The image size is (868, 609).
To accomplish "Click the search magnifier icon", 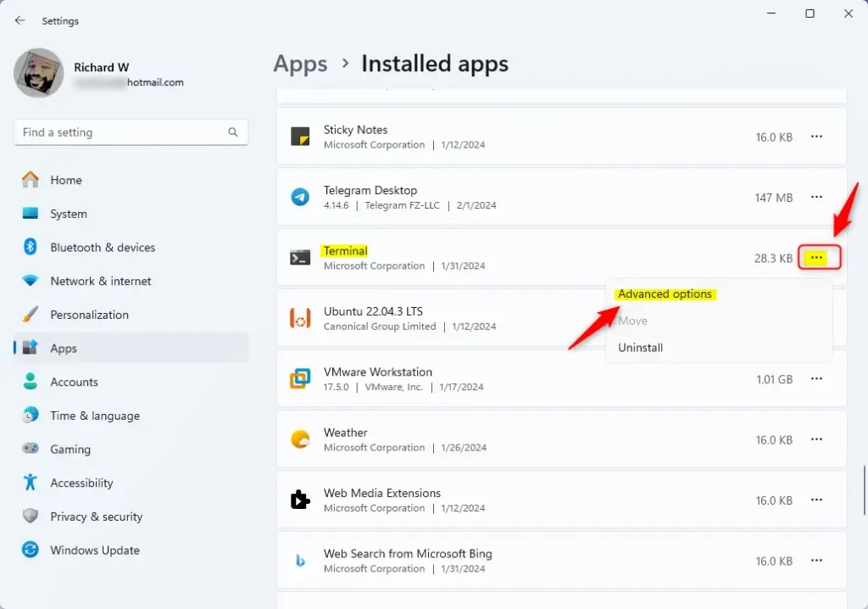I will click(232, 132).
